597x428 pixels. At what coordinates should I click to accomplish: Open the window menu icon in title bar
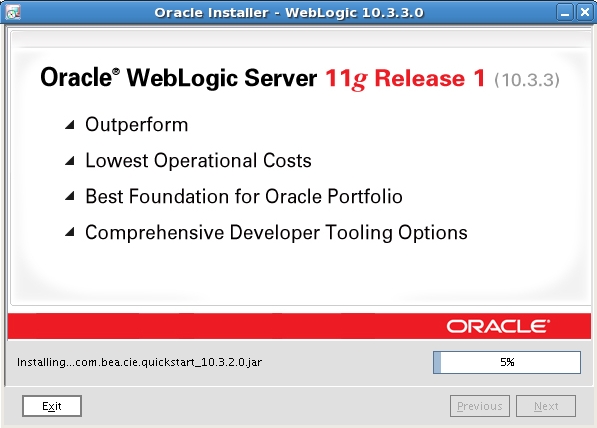pos(13,12)
